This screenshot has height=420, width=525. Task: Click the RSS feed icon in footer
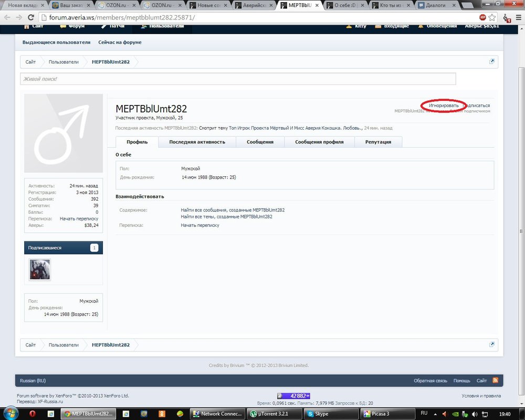tap(495, 380)
